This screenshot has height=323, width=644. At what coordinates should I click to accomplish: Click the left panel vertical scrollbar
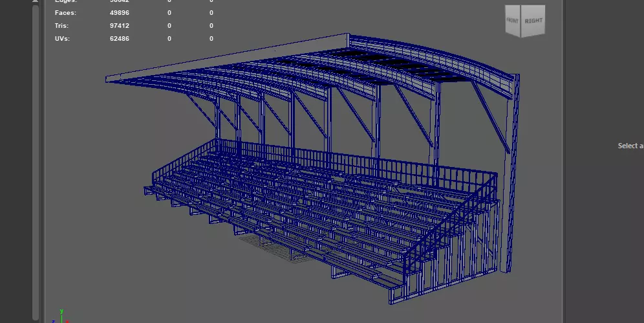(x=36, y=162)
